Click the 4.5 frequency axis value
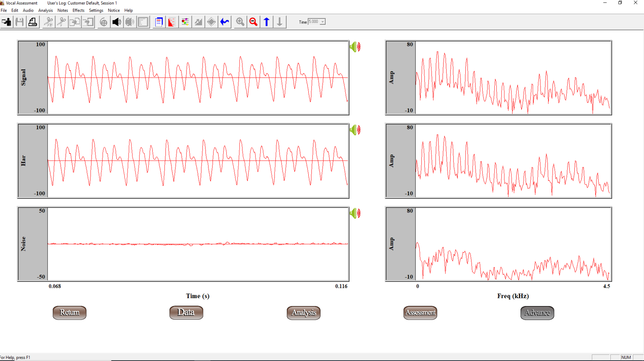 click(606, 286)
